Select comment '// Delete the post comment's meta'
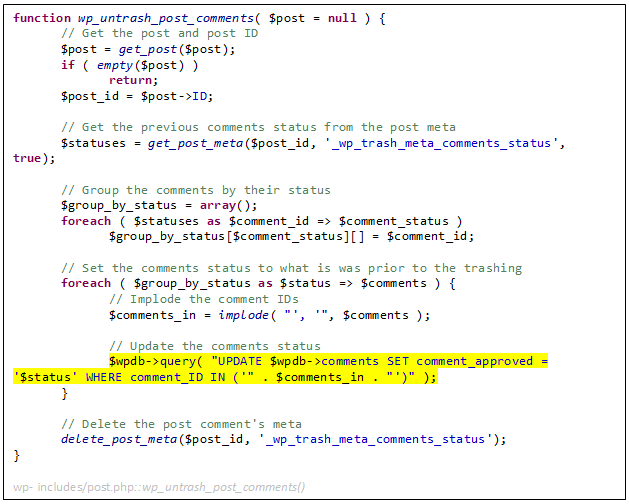The width and height of the screenshot is (629, 504). [x=181, y=424]
